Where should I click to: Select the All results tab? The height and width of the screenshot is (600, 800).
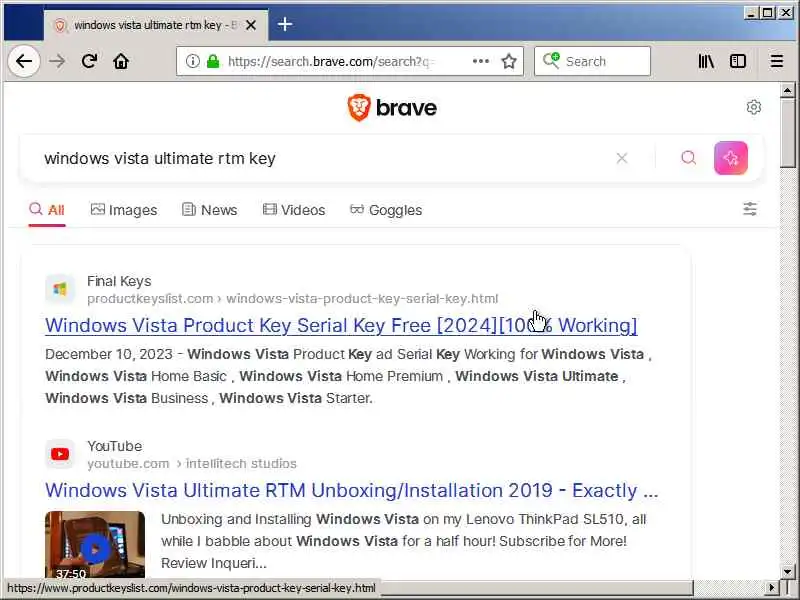point(47,210)
